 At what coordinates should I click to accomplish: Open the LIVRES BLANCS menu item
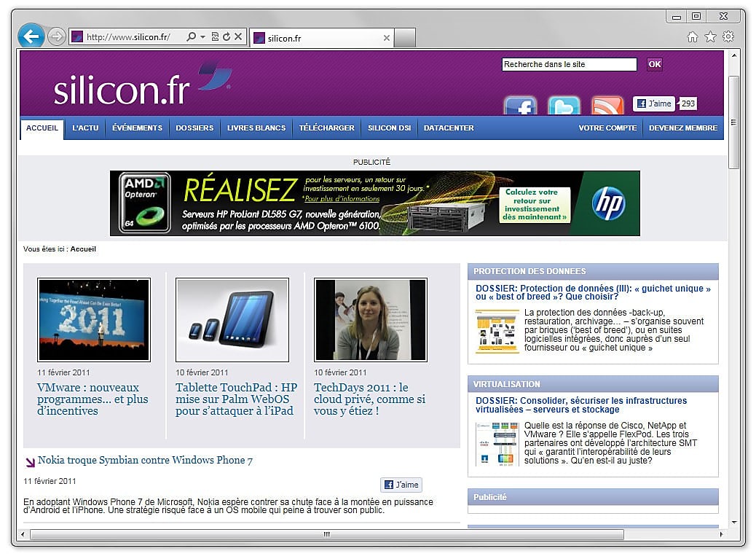coord(256,128)
